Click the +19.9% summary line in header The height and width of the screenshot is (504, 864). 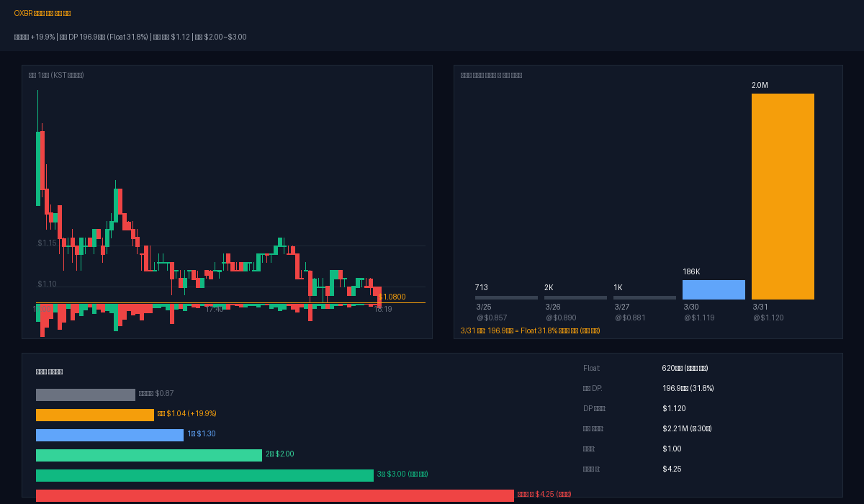[130, 37]
